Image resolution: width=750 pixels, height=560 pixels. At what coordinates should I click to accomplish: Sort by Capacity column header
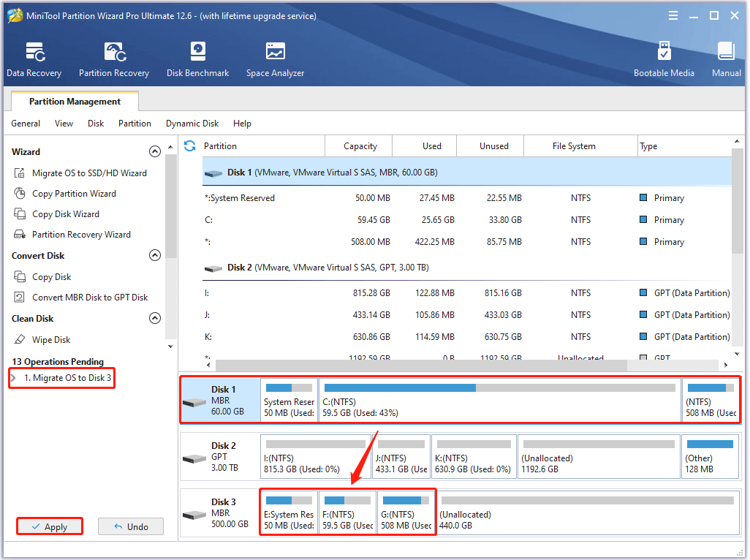point(360,146)
